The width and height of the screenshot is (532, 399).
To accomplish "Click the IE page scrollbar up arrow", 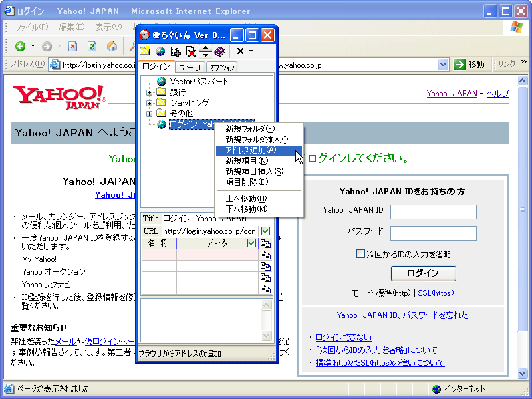I will tap(522, 80).
